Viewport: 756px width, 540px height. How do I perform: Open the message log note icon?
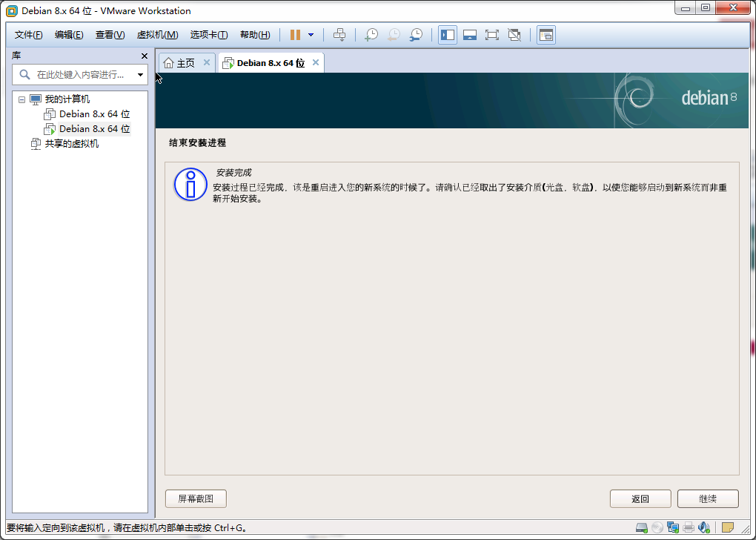pos(728,528)
